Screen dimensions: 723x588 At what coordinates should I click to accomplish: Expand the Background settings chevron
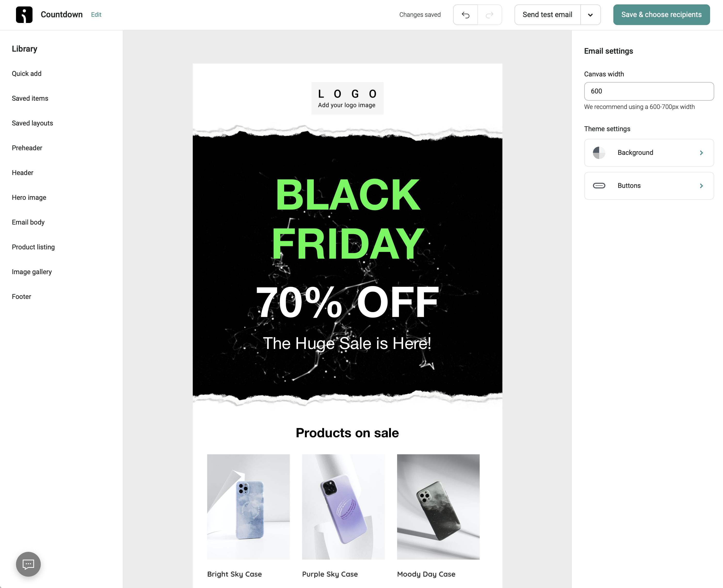pos(701,153)
